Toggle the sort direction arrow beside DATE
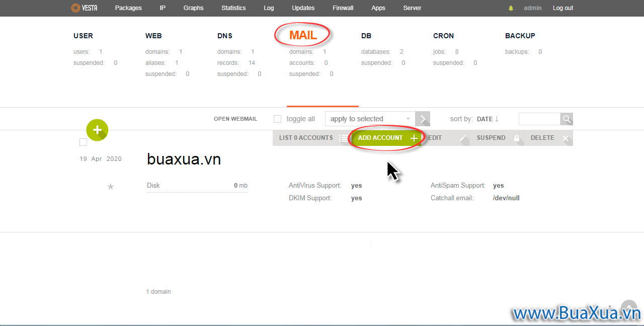The image size is (644, 326). pos(497,119)
